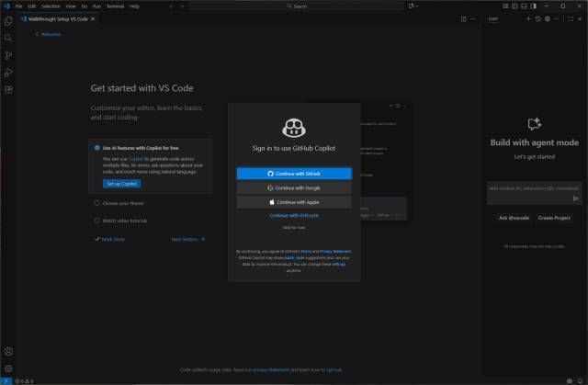The height and width of the screenshot is (385, 588).
Task: Go back via the Welcome chevron
Action: 48,34
